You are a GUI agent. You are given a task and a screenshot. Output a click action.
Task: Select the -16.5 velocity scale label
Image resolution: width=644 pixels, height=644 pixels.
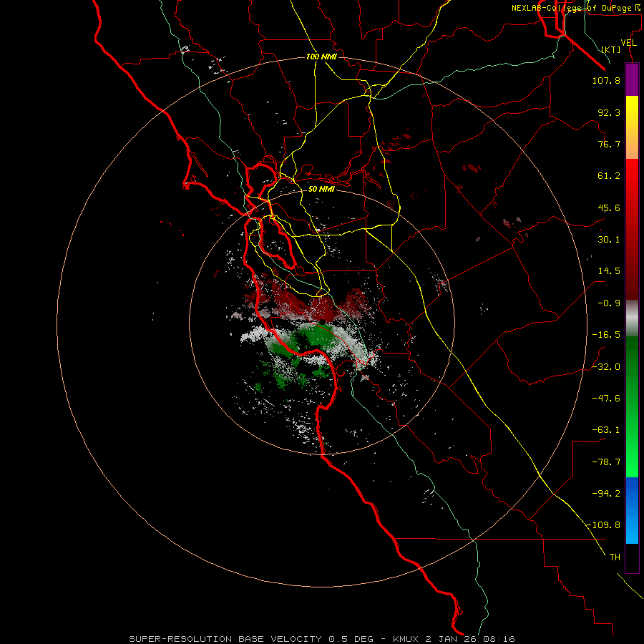click(606, 335)
